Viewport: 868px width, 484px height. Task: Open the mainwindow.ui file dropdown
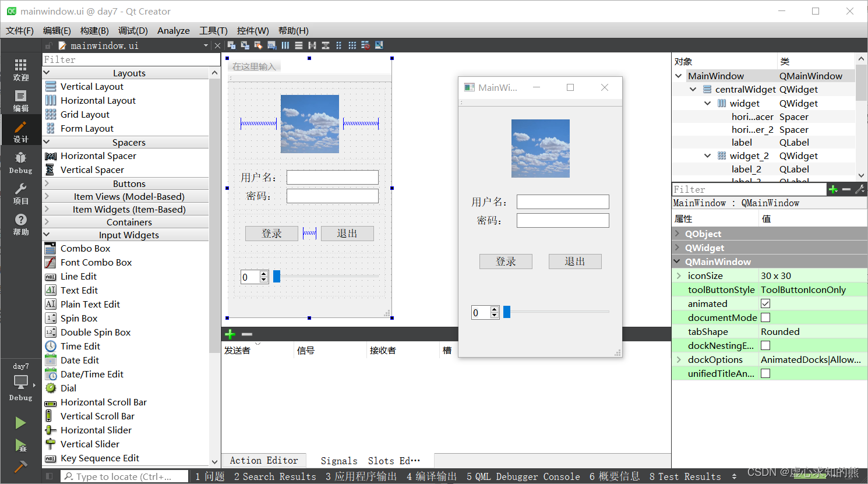(x=206, y=45)
